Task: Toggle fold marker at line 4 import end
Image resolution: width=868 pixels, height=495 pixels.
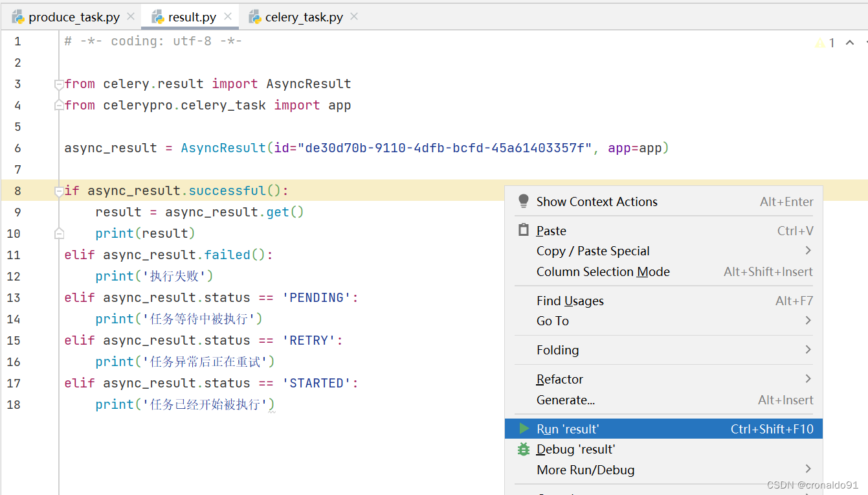Action: tap(59, 104)
